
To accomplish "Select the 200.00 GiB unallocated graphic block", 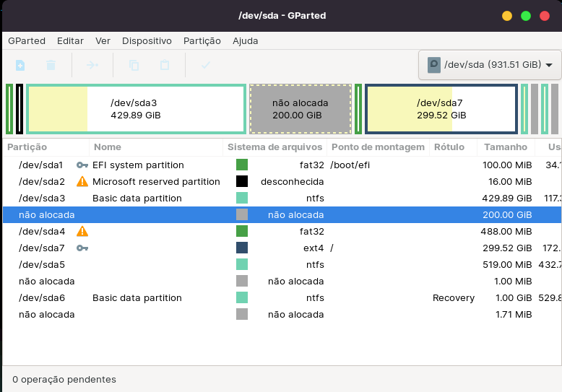I will pos(300,109).
